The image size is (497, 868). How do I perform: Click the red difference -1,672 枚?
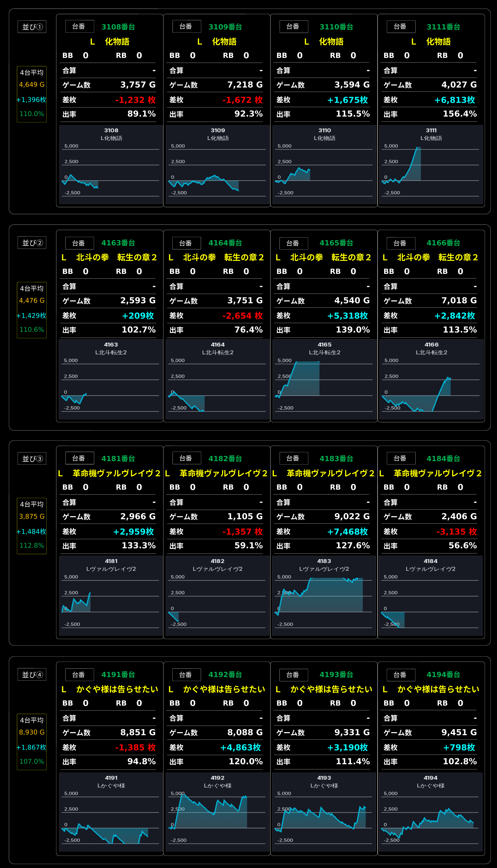[243, 100]
